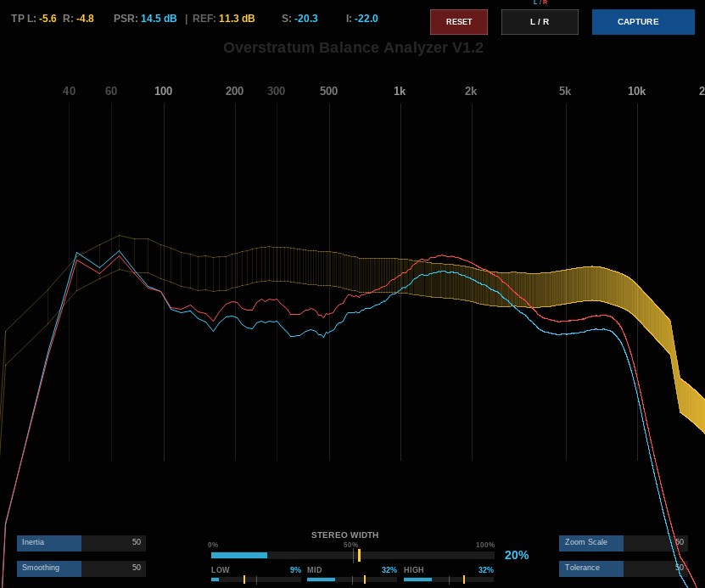The width and height of the screenshot is (705, 588).
Task: Adjust the Tolerance slider
Action: [624, 568]
